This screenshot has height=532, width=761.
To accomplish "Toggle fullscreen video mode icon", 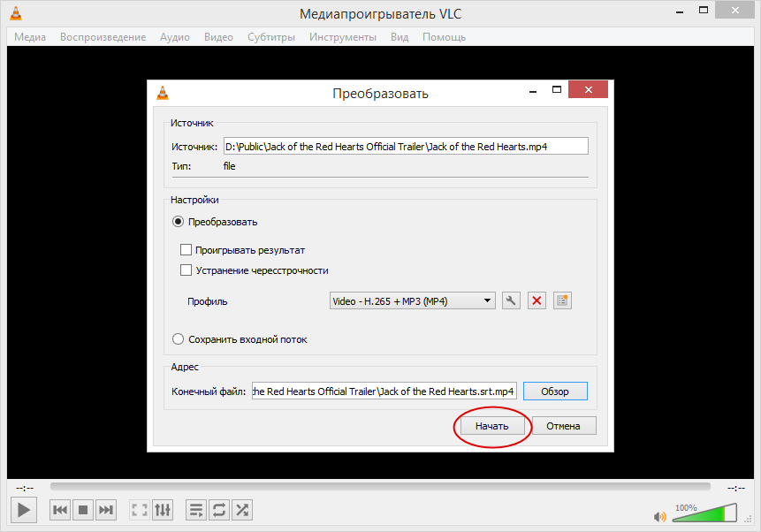I will tap(140, 510).
